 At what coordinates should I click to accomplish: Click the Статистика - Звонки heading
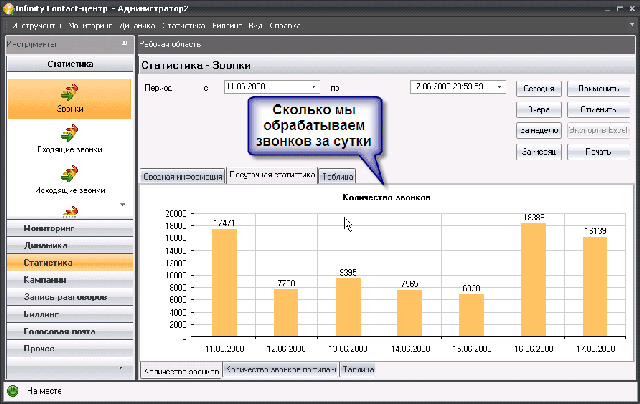pyautogui.click(x=196, y=66)
